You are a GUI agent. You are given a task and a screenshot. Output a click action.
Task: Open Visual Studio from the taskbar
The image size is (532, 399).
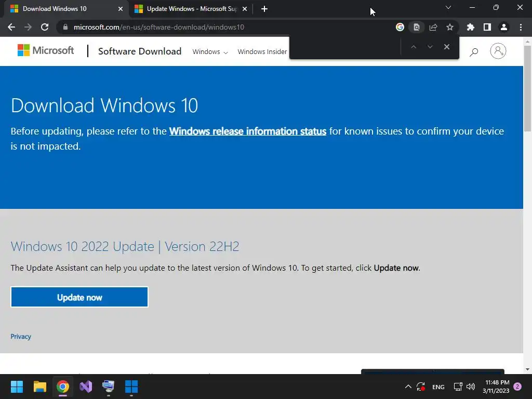(x=86, y=387)
